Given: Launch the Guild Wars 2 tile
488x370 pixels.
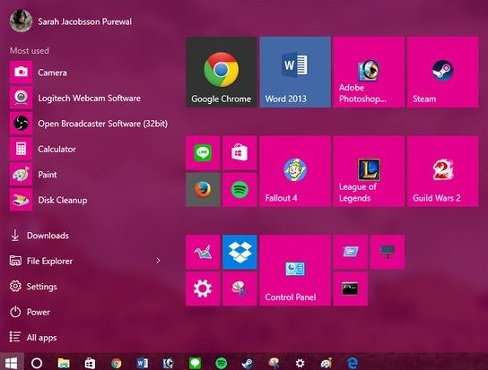Looking at the screenshot, I should 442,171.
